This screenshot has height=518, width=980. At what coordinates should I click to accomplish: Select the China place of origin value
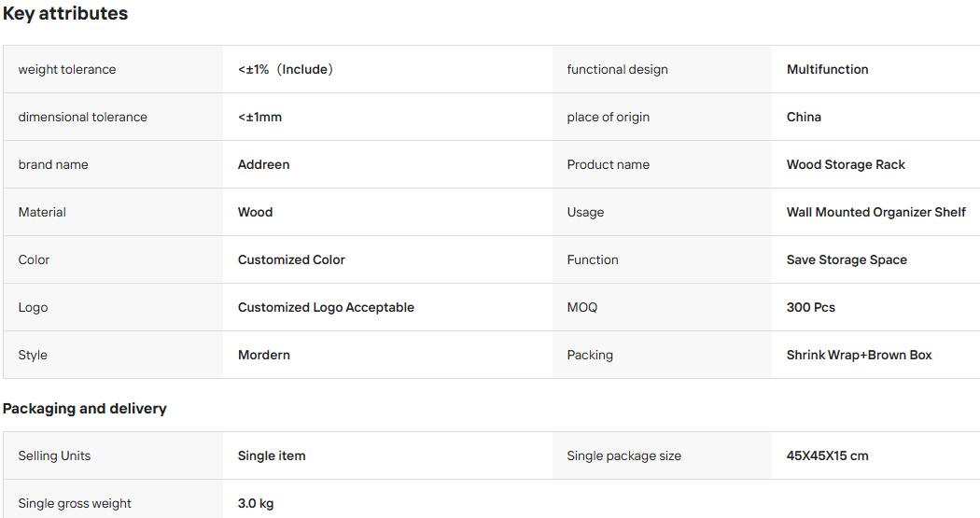[804, 117]
